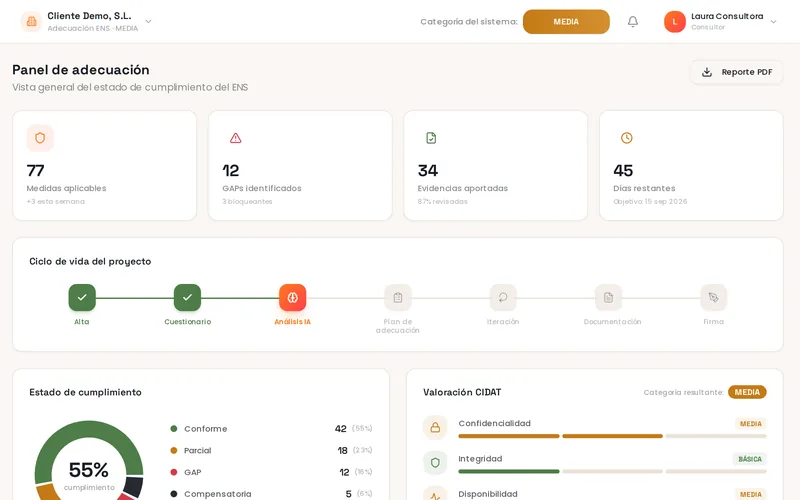This screenshot has height=500, width=800.
Task: Click the Integridad shield icon
Action: click(x=435, y=463)
